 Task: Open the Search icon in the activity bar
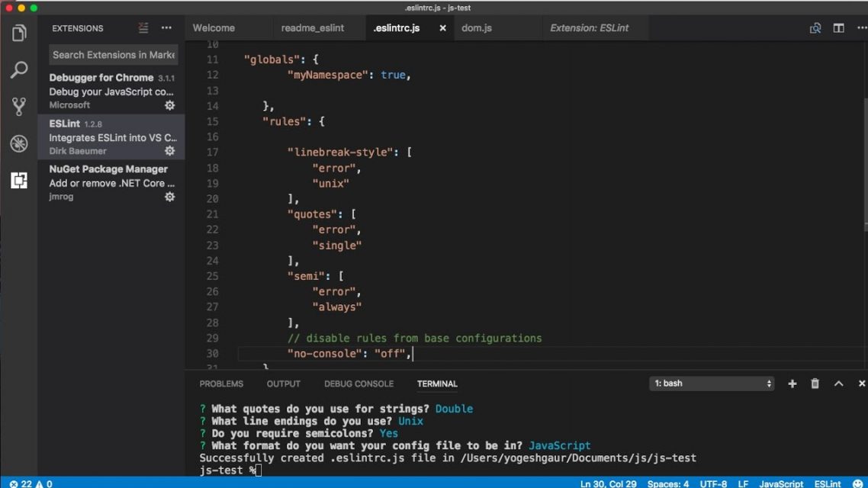tap(18, 69)
